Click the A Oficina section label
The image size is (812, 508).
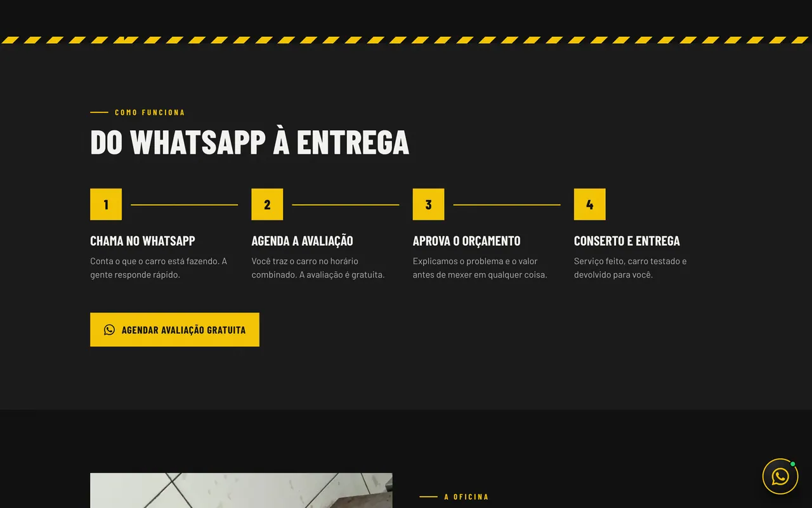click(466, 497)
